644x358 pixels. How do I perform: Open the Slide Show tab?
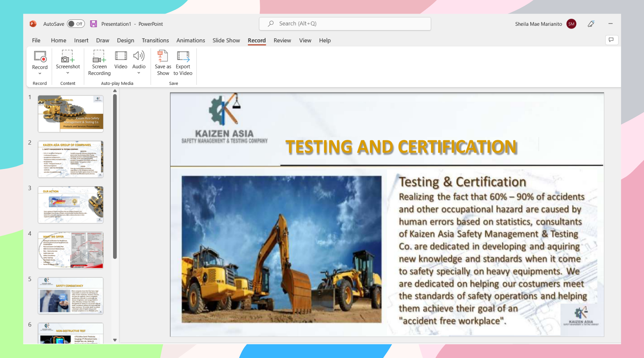pyautogui.click(x=226, y=40)
